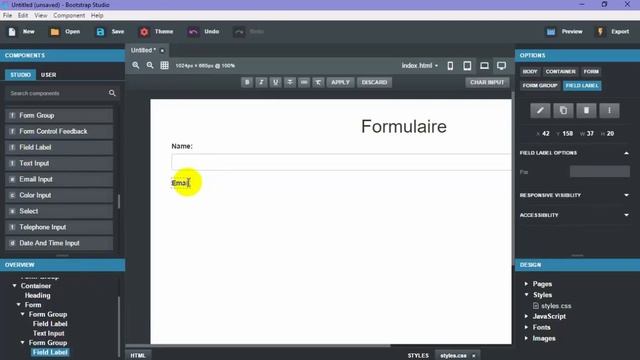Switch to the User components tab
Viewport: 640px width, 360px height.
click(x=49, y=75)
